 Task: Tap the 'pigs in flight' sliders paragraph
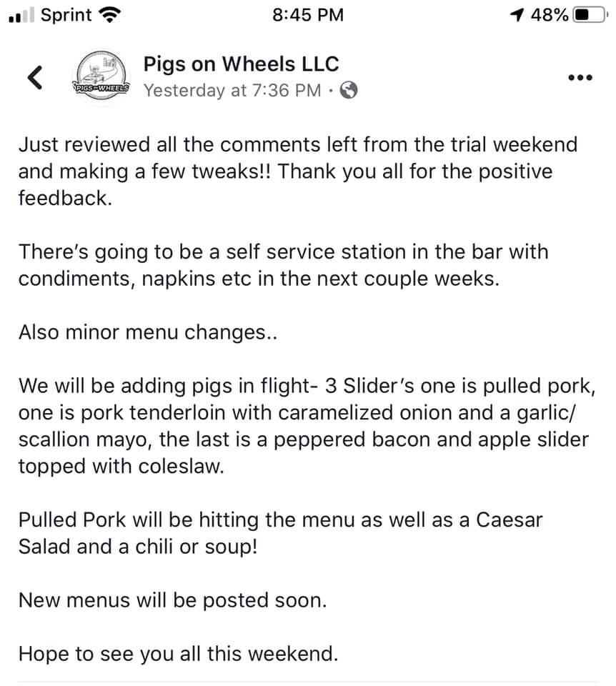click(x=304, y=426)
